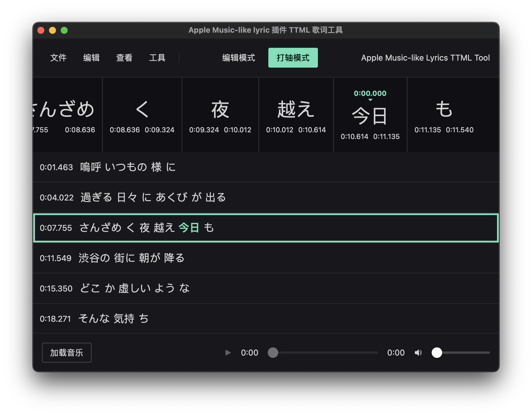Open the 文件 menu
This screenshot has height=415, width=532.
click(59, 57)
